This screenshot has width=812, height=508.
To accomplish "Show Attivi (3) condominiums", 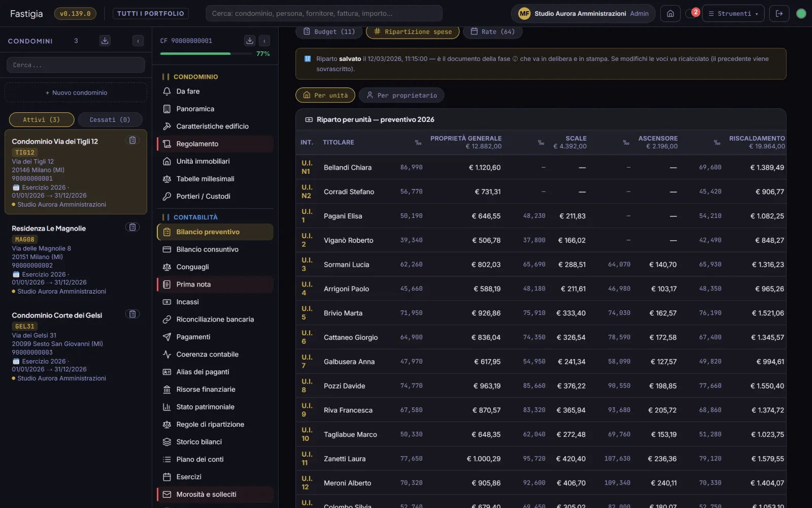I will pos(42,120).
